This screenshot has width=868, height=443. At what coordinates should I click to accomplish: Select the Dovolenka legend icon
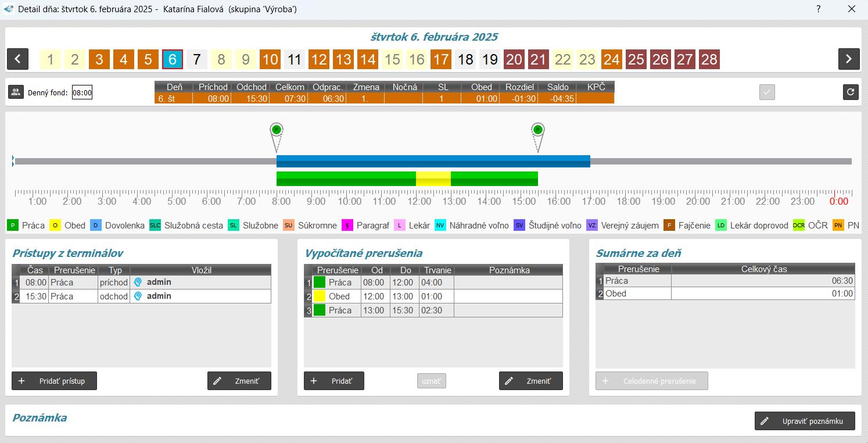(96, 226)
